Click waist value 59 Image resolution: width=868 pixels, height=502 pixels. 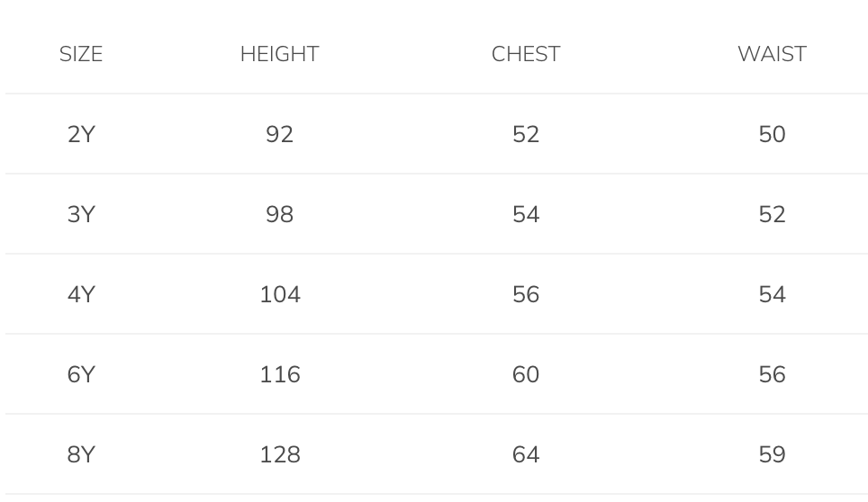(772, 454)
